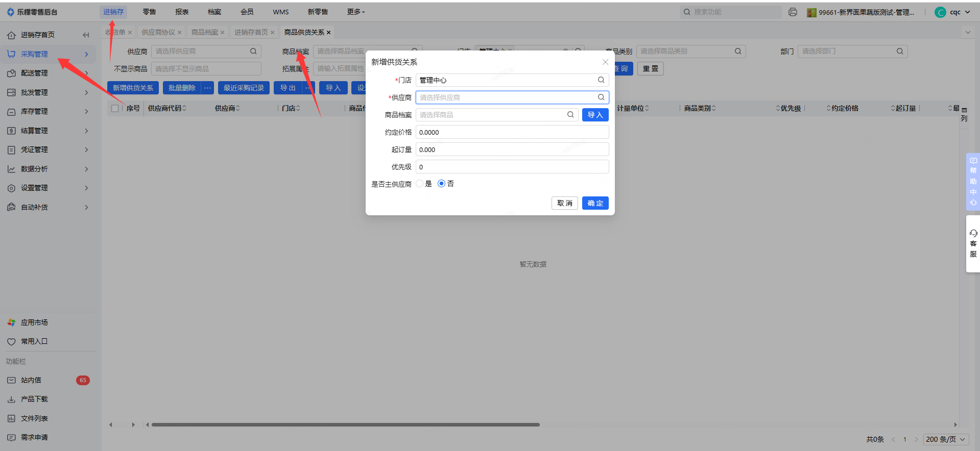Open the 零售 top menu
The image size is (980, 451).
[149, 12]
